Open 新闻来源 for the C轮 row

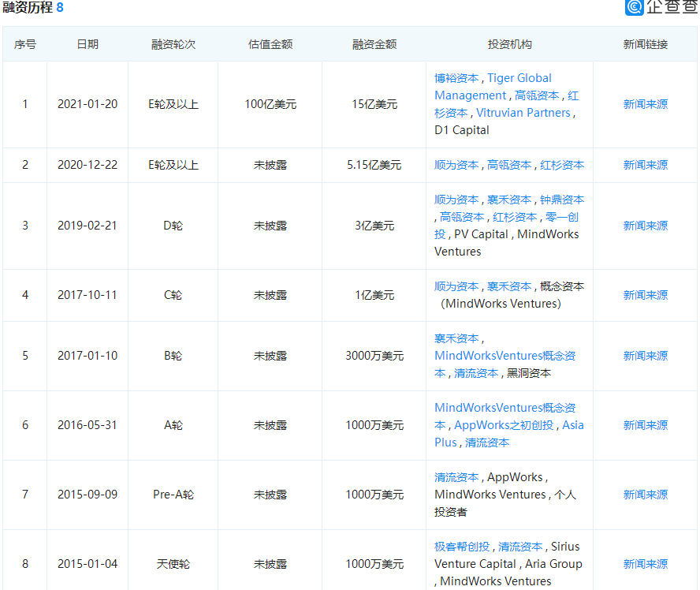point(645,295)
